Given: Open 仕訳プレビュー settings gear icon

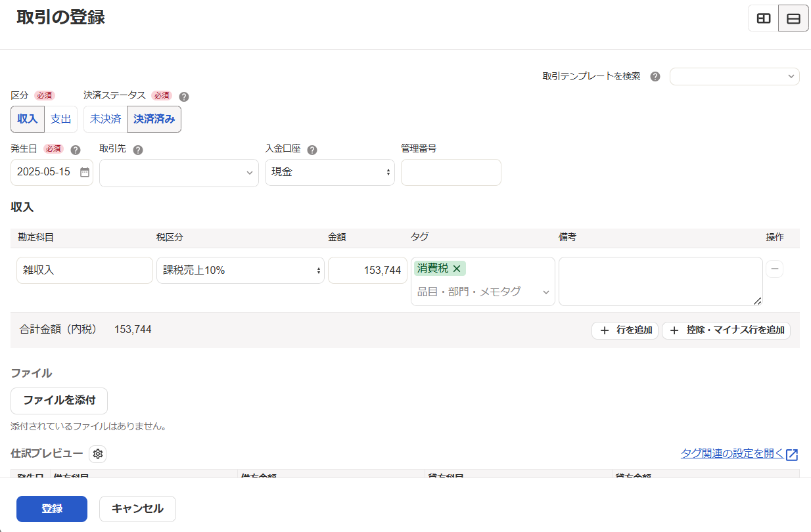Looking at the screenshot, I should coord(98,454).
